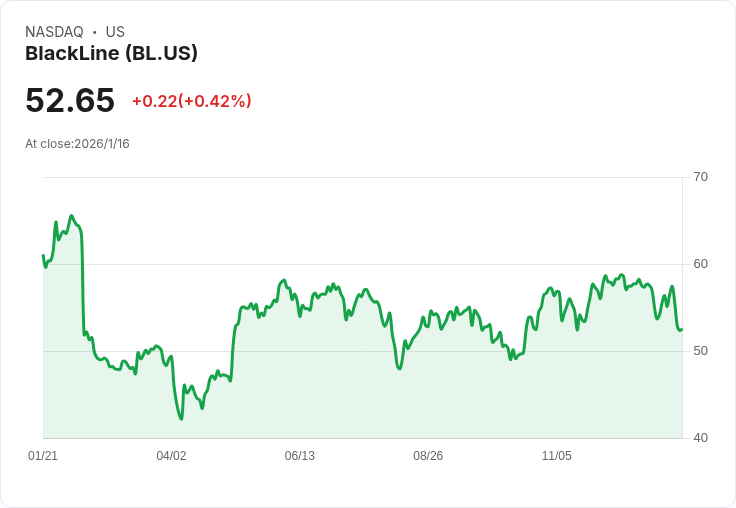The width and height of the screenshot is (736, 508).
Task: Click the 50 price axis label
Action: [700, 351]
